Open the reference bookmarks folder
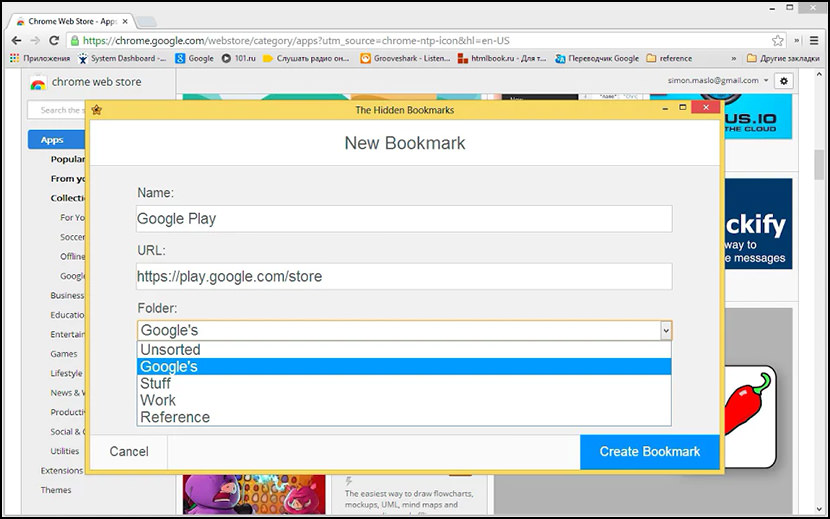This screenshot has height=519, width=830. click(669, 58)
